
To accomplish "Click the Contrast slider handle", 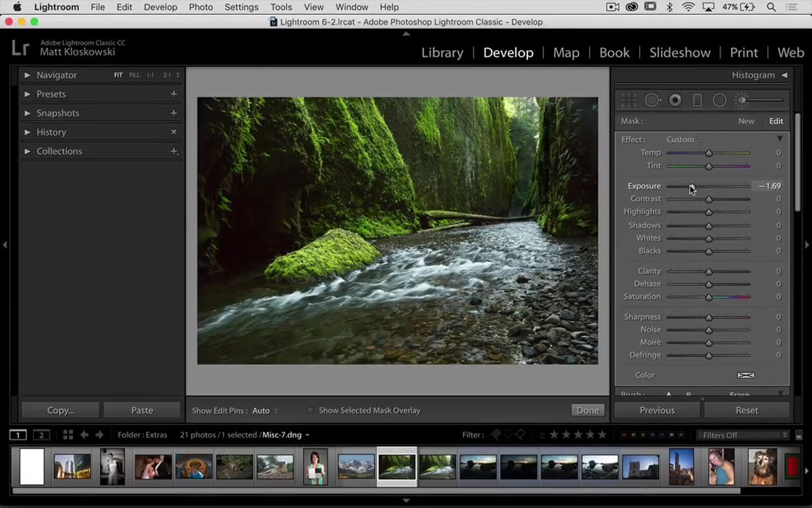I will point(708,199).
